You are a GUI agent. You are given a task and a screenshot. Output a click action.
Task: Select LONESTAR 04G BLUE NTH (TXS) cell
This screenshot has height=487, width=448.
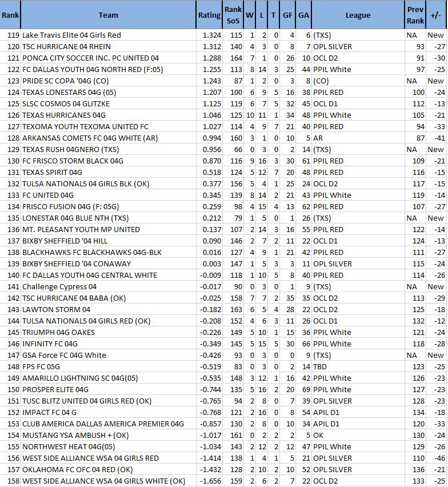point(109,218)
